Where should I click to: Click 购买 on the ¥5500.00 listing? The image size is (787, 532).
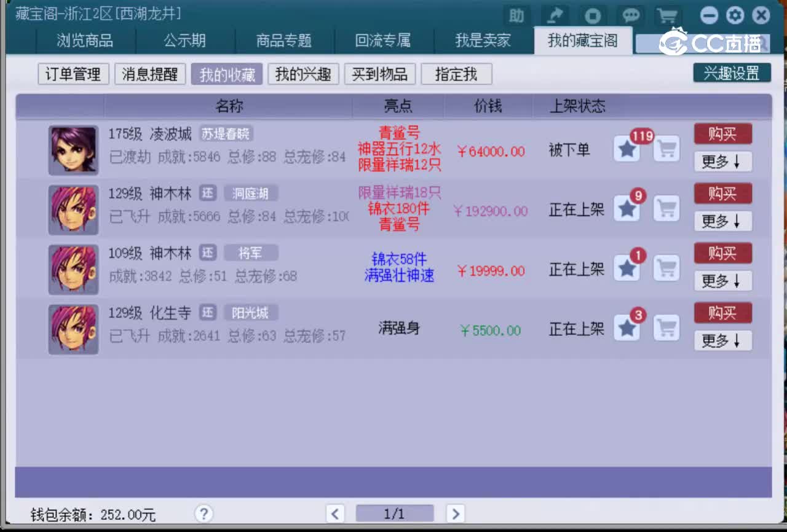click(722, 313)
